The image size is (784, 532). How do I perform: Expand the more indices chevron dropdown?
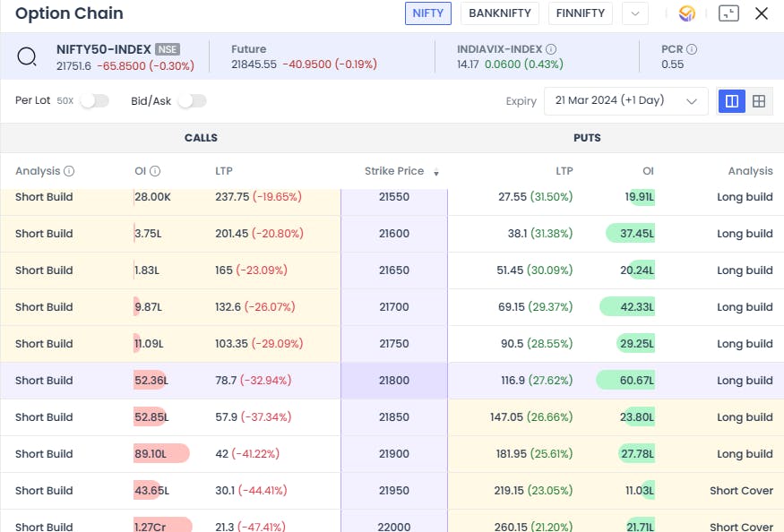point(635,13)
